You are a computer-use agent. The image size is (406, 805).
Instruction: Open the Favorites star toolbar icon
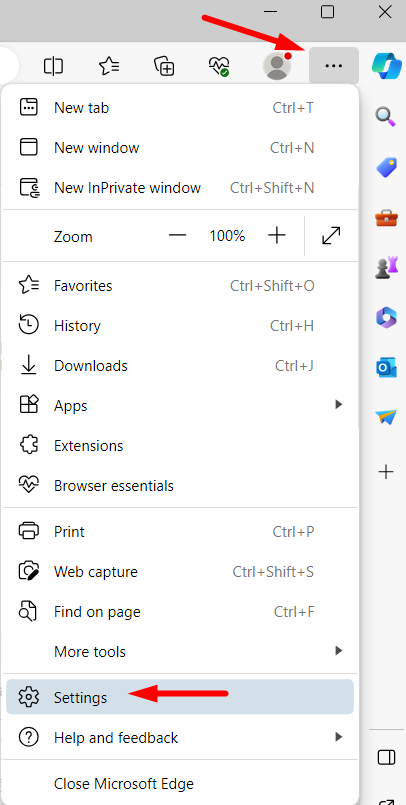(109, 66)
